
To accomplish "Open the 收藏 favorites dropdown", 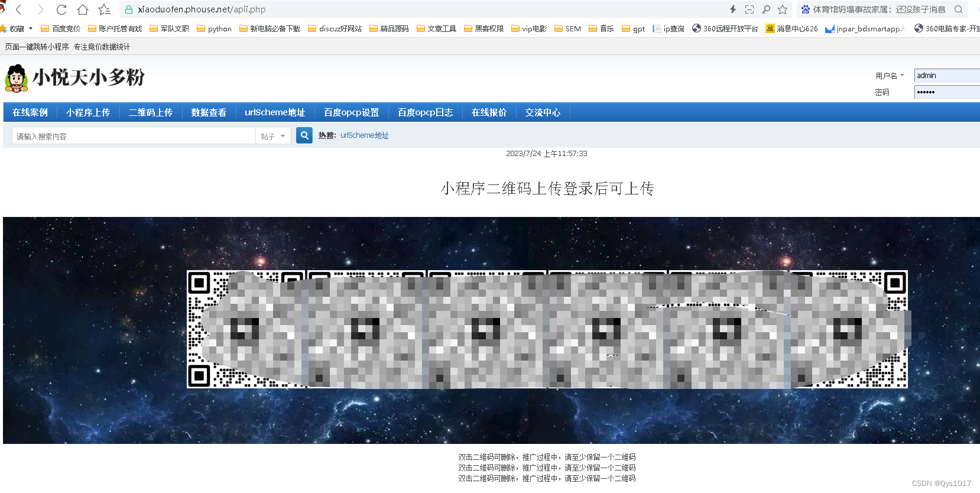I will click(16, 28).
